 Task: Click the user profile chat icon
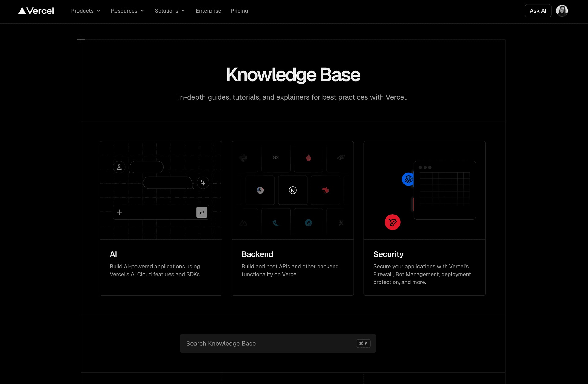[x=119, y=167]
